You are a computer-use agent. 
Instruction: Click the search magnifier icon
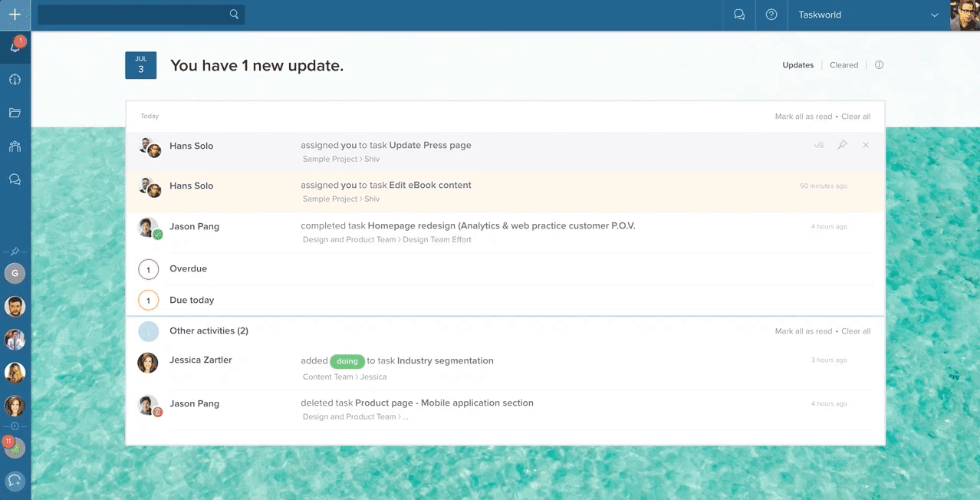(235, 15)
